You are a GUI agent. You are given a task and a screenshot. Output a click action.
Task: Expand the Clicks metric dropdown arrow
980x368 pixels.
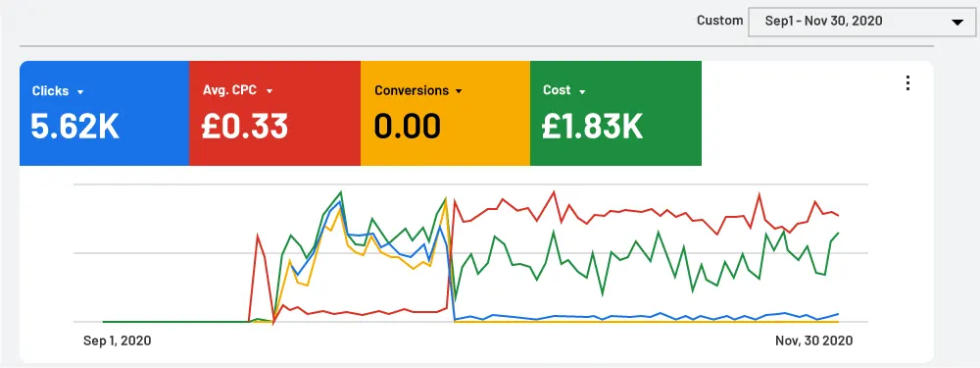click(x=80, y=92)
